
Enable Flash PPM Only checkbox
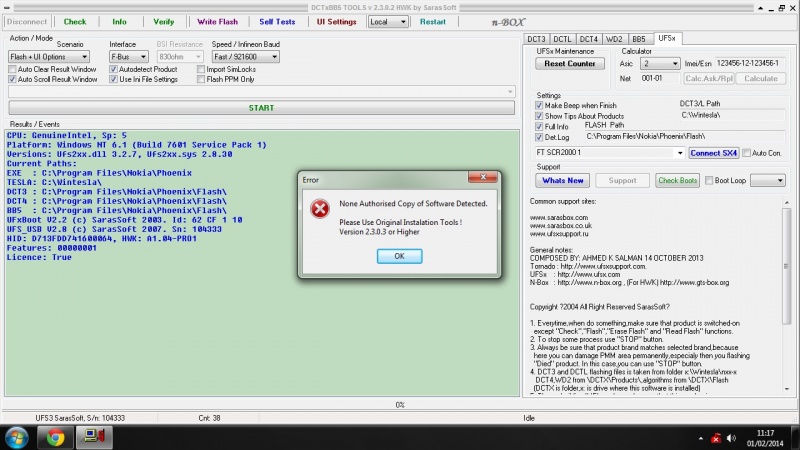coord(201,79)
